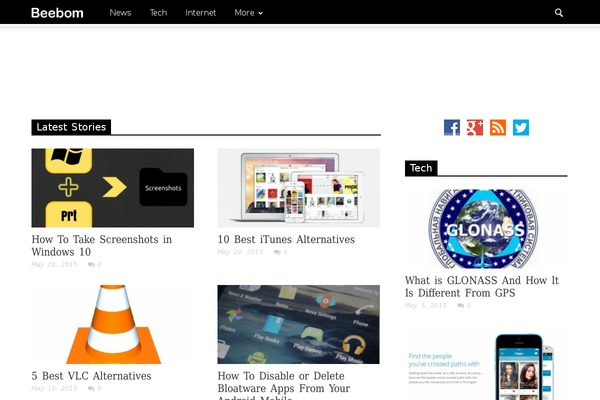Click the May 19, 2015 date under VLC article

point(54,389)
